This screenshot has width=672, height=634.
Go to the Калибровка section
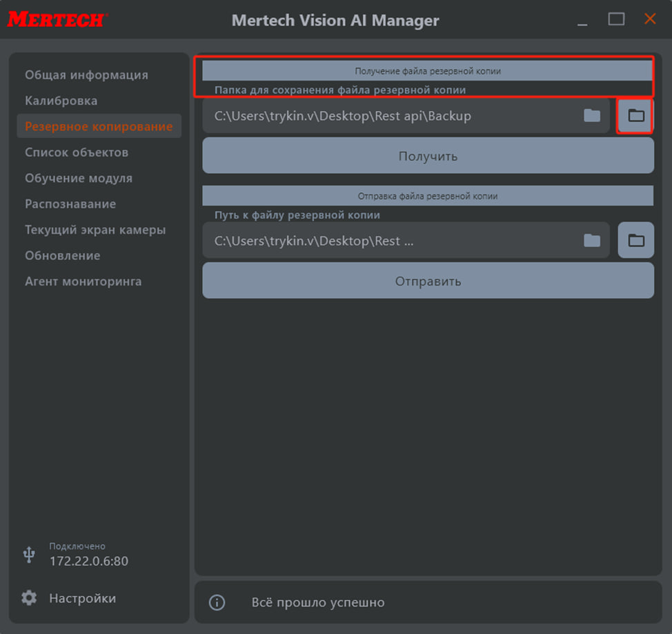coord(61,101)
